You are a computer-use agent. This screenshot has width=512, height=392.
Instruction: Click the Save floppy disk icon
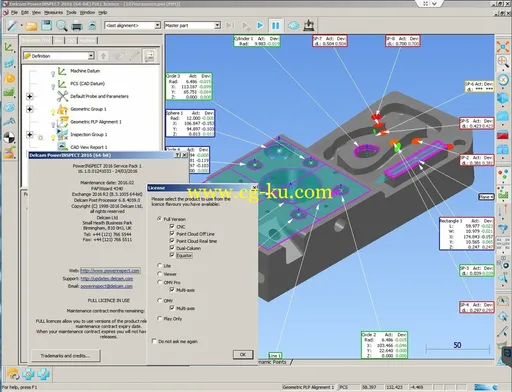(x=46, y=25)
